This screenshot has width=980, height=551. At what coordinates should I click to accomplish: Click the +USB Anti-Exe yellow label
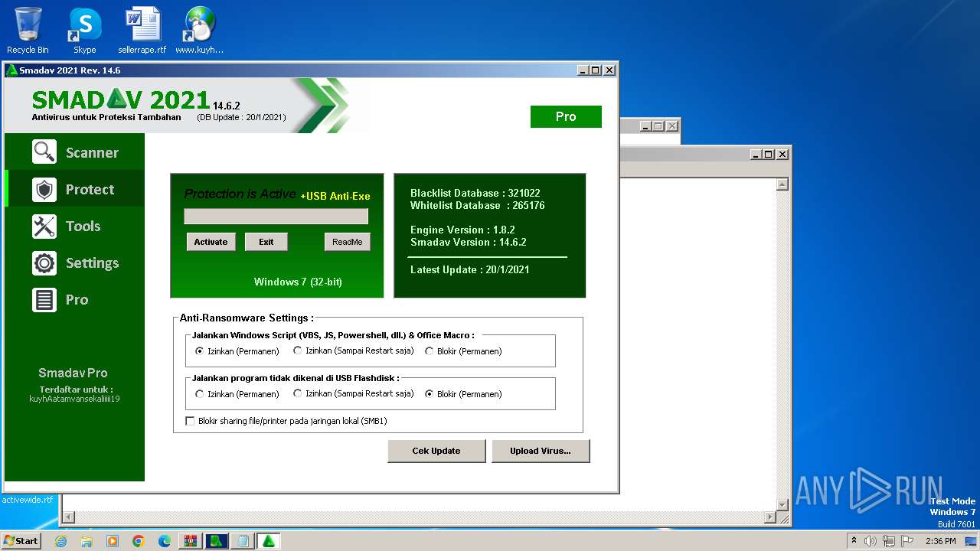[335, 196]
